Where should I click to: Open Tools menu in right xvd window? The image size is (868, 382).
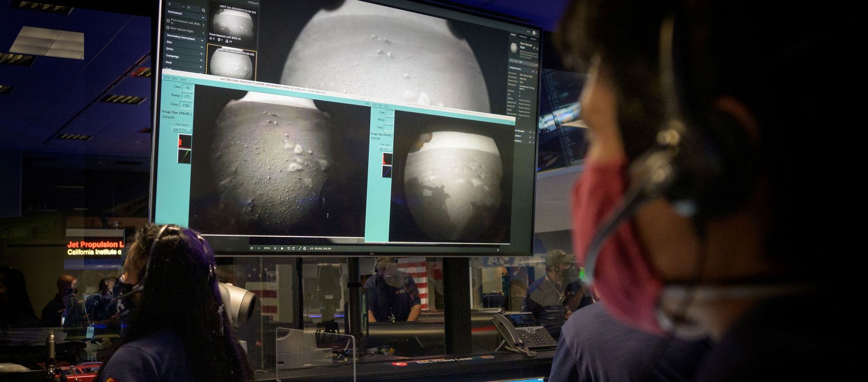coord(387,106)
